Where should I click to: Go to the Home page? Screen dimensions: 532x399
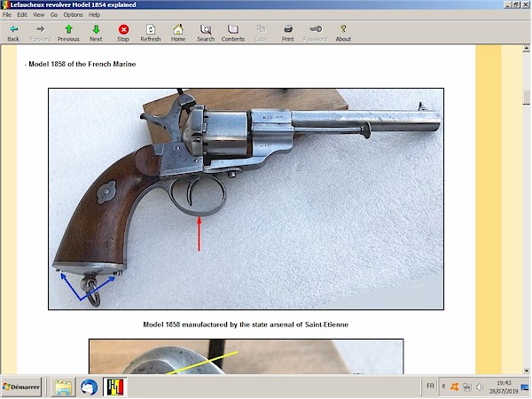click(x=178, y=34)
